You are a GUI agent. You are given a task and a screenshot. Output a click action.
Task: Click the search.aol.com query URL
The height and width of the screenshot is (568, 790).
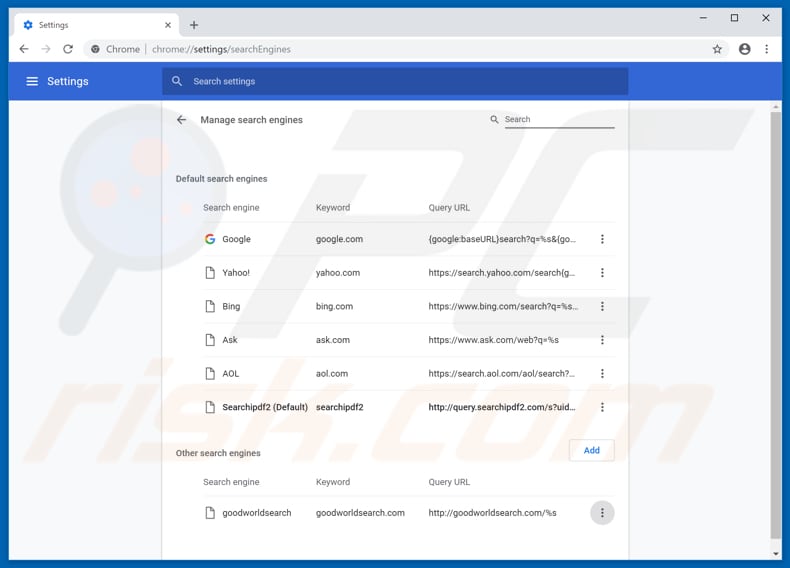click(x=501, y=373)
